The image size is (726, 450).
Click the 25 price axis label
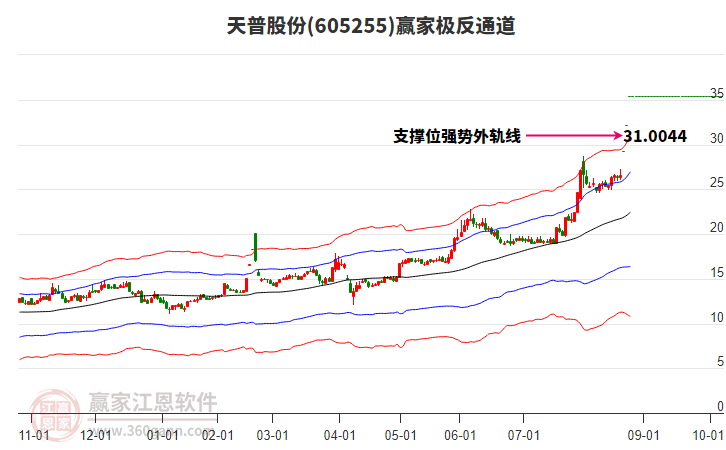[x=717, y=183]
